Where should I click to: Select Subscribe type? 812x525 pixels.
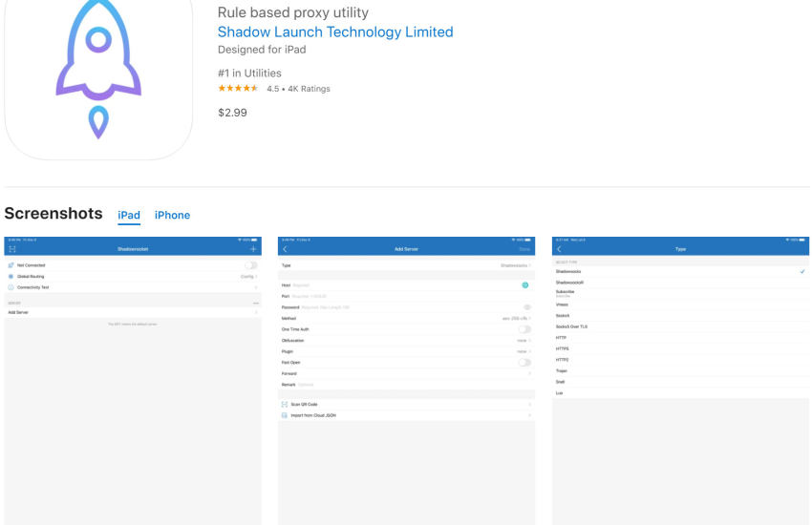click(680, 293)
